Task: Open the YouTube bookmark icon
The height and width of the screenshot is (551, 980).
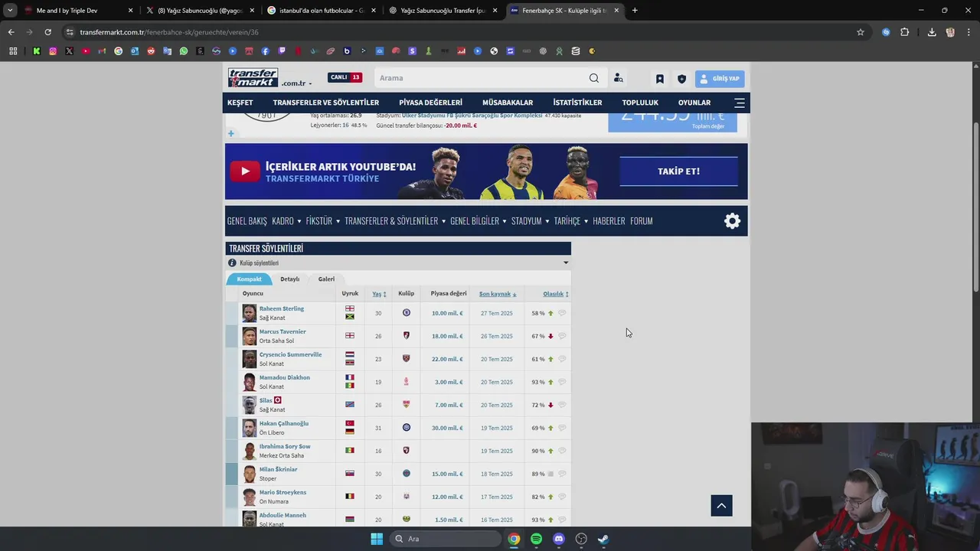Action: [86, 51]
